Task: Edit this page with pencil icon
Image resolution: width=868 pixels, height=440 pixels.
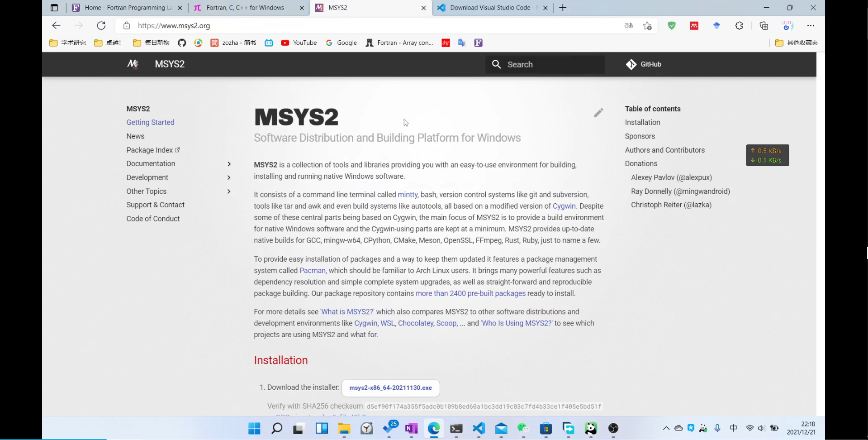Action: click(x=598, y=113)
